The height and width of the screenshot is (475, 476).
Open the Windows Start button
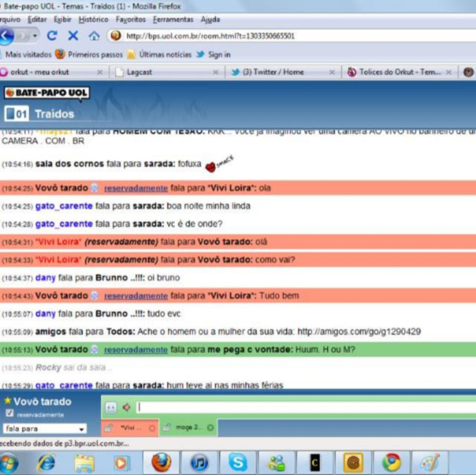coord(8,463)
